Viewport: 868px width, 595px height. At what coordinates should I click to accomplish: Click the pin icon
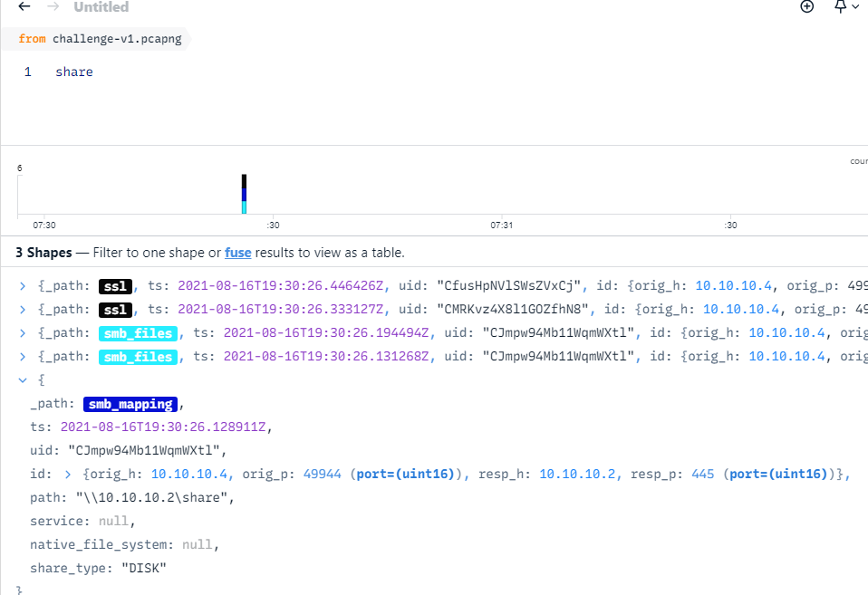(x=840, y=7)
